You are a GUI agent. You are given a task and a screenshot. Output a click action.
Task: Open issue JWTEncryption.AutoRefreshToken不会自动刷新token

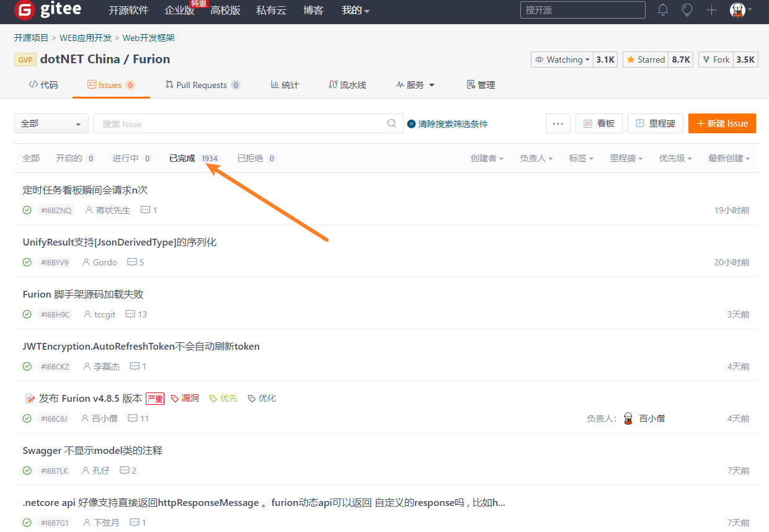(x=141, y=347)
